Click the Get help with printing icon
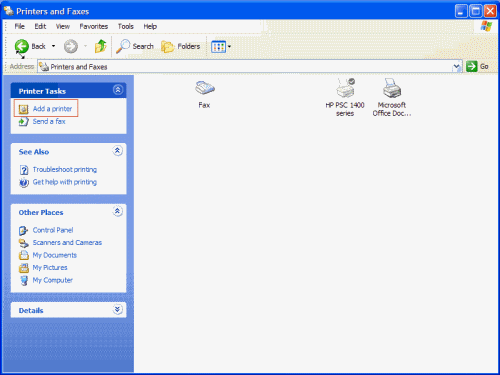This screenshot has width=500, height=375. (24, 182)
